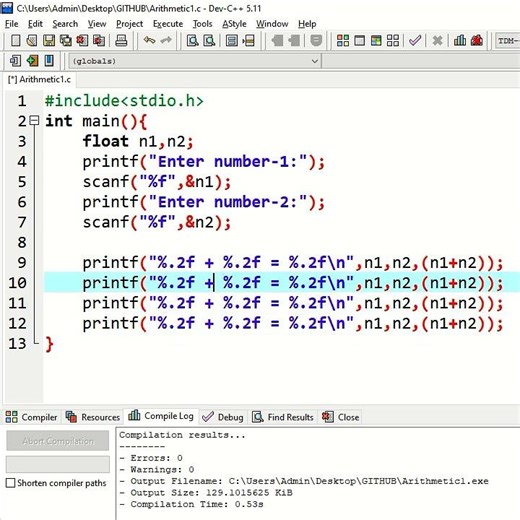Screen dimensions: 520x520
Task: Click the #include<stdio.h> code line
Action: (x=124, y=101)
